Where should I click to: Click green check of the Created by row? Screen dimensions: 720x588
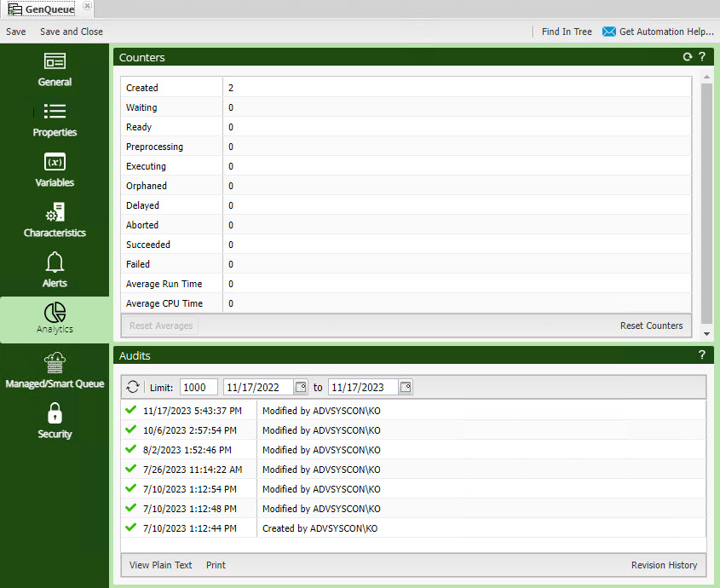click(131, 527)
